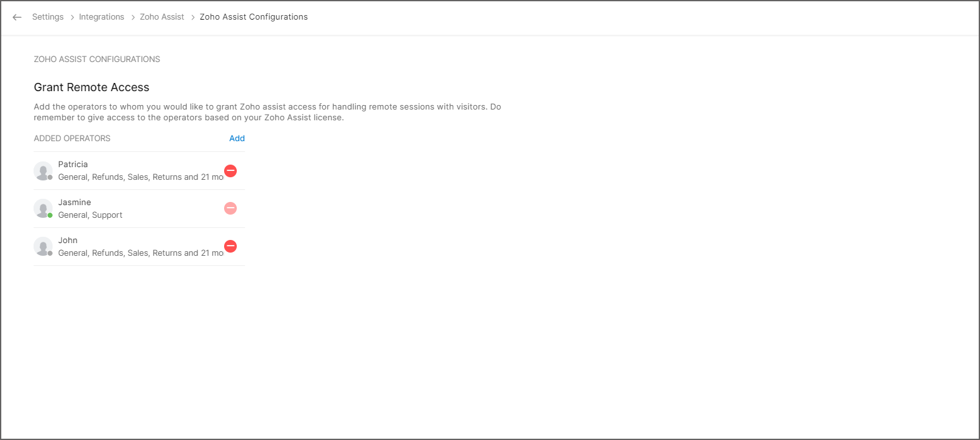This screenshot has width=980, height=440.
Task: Click John's departments list text
Action: pyautogui.click(x=141, y=253)
